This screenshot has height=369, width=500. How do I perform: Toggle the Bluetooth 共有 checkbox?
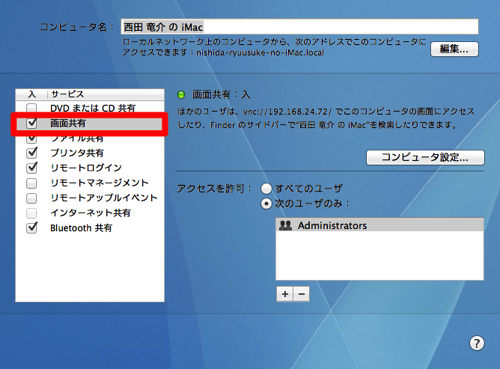(32, 228)
